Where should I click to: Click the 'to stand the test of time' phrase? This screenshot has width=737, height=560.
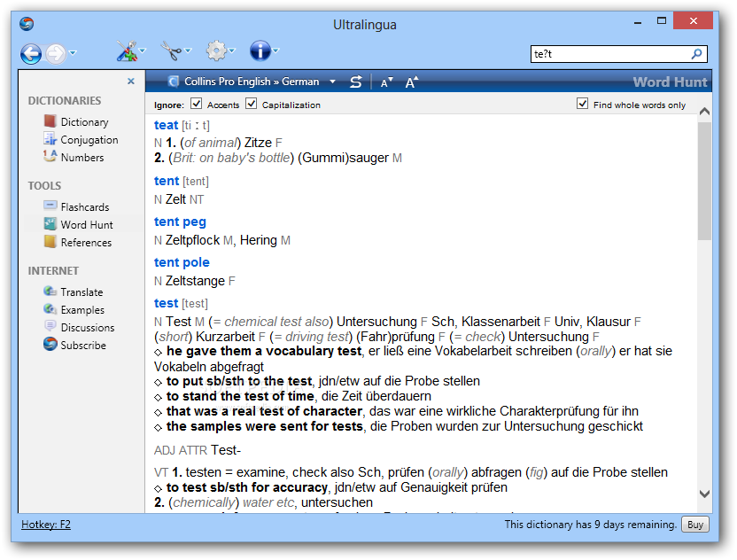coord(240,396)
